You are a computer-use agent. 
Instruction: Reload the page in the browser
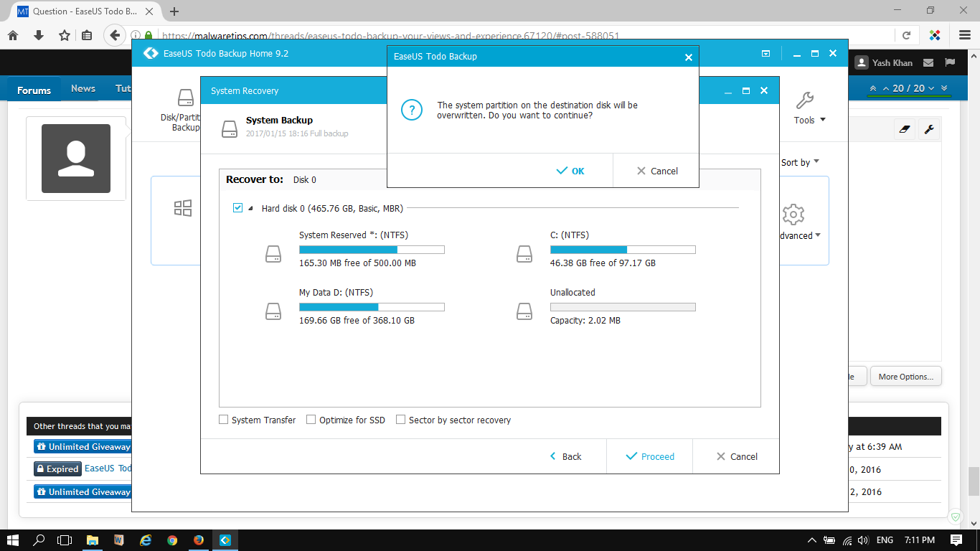point(907,35)
